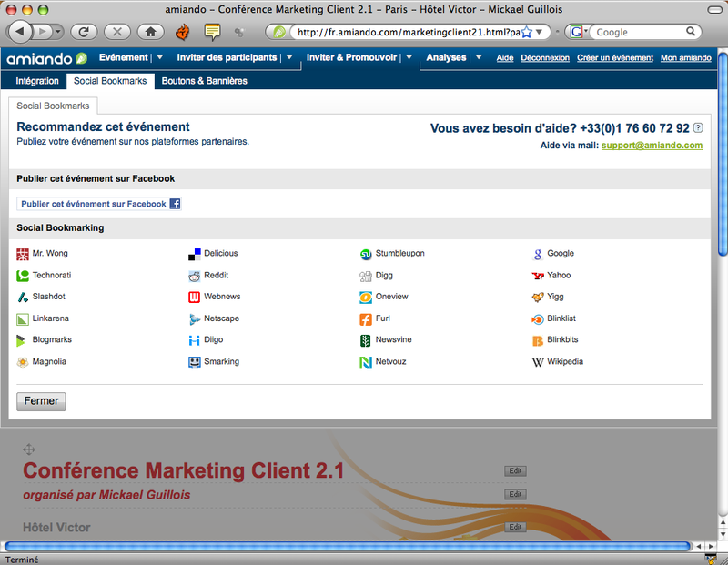Share on the Stumbleupon icon

(x=366, y=254)
